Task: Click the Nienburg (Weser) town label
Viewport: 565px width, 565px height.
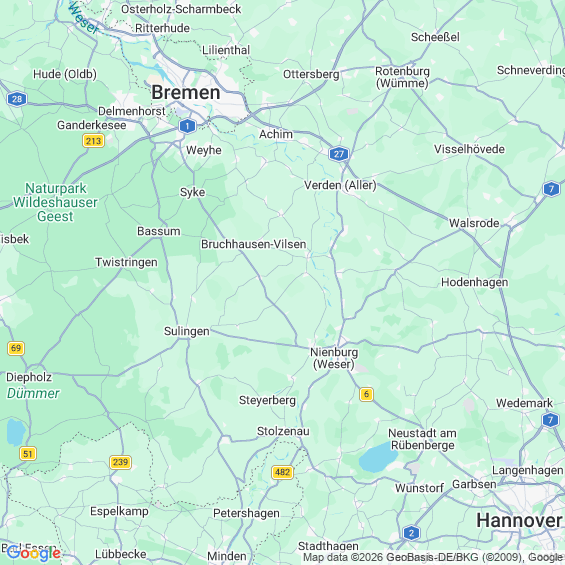Action: 334,358
